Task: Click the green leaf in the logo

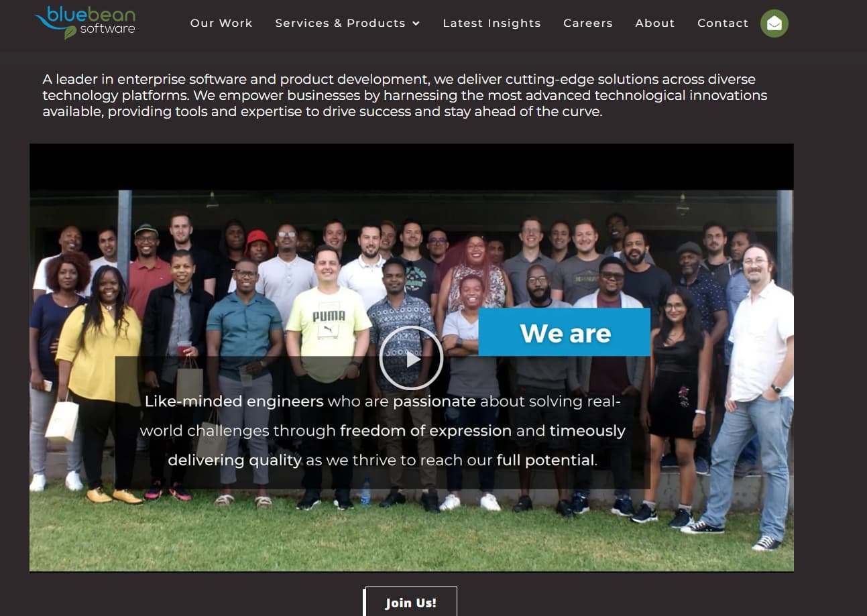Action: [70, 32]
